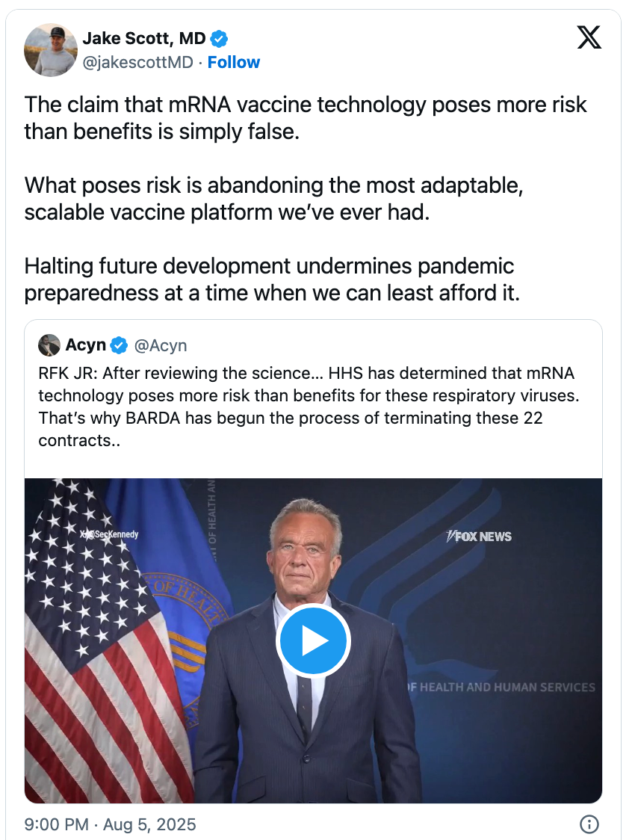The height and width of the screenshot is (840, 635).
Task: Play the RFK Jr. video
Action: coord(313,641)
